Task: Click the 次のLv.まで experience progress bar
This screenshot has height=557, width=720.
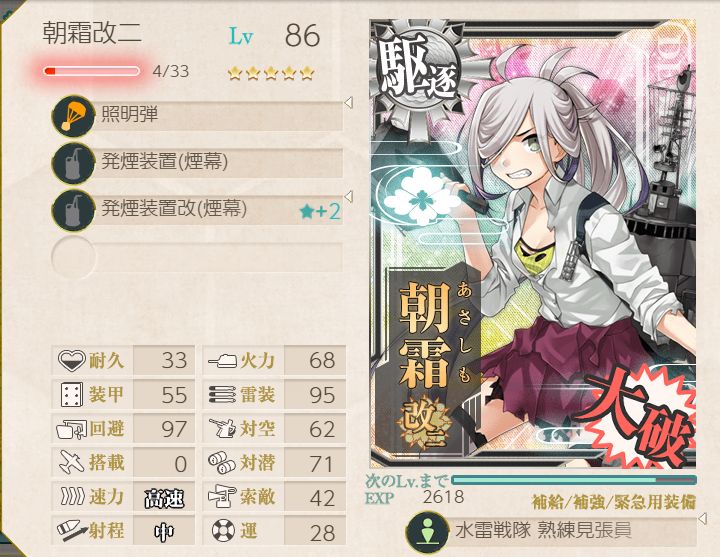Action: coord(574,480)
